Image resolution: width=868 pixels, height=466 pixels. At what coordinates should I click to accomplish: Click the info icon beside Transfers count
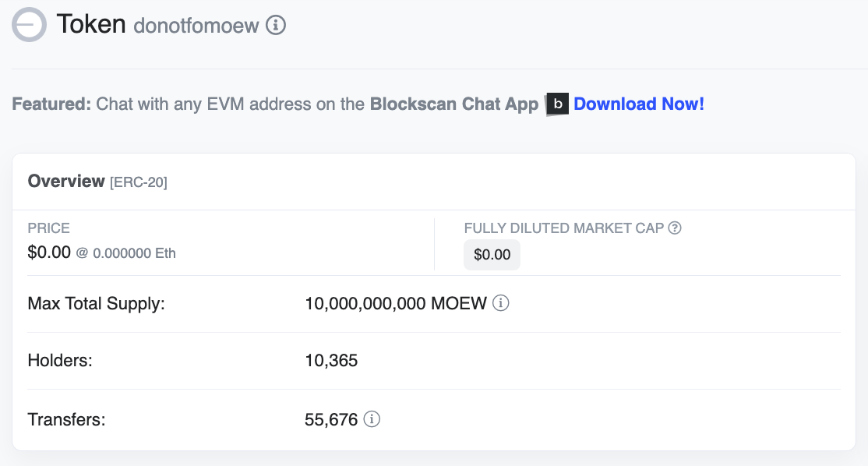(x=372, y=419)
